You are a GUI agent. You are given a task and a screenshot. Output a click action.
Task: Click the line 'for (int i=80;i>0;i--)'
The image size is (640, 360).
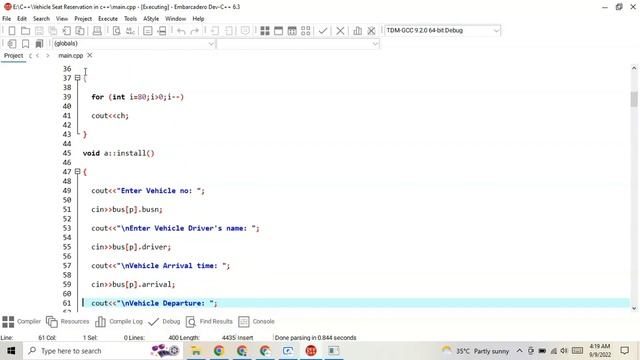click(x=138, y=97)
